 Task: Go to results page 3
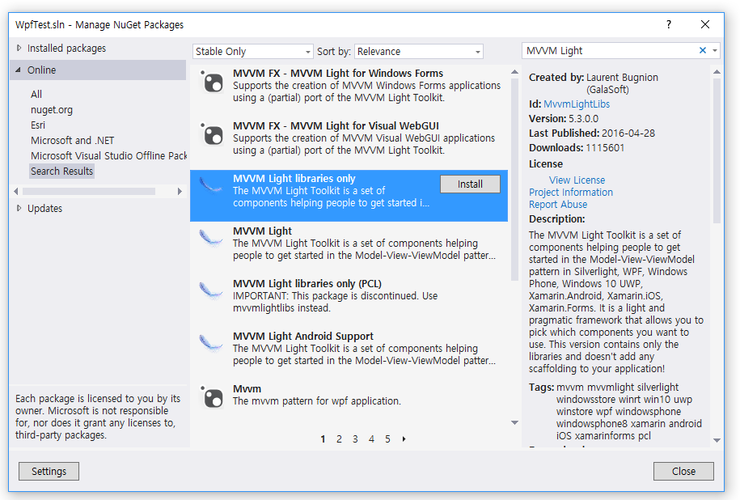click(x=355, y=439)
